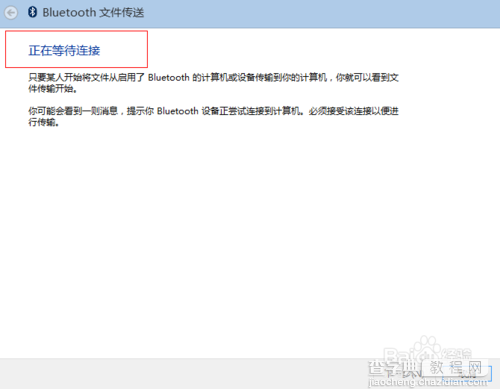Click the Bluetooth logo icon in title
Viewport: 500px width, 389px height.
point(32,12)
